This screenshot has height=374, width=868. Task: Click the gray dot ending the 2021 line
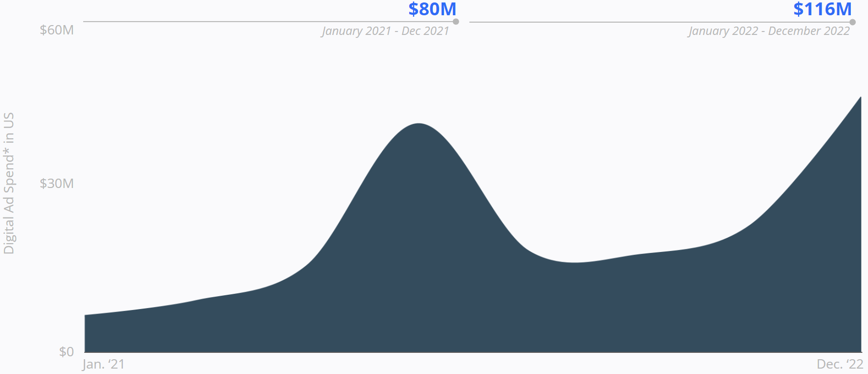click(456, 22)
